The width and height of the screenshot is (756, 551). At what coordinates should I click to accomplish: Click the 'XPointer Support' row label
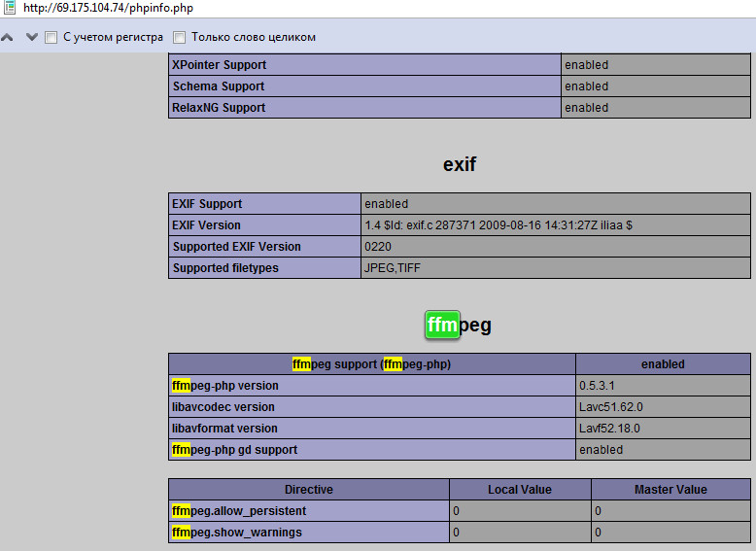[x=219, y=65]
